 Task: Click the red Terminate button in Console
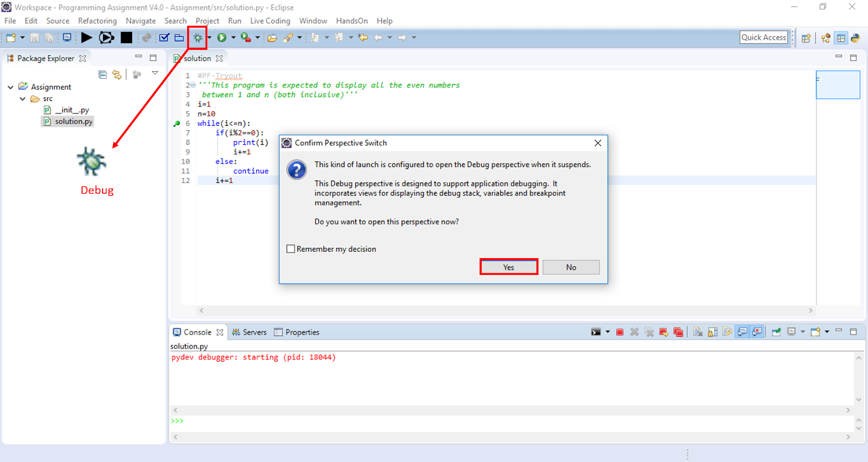620,332
